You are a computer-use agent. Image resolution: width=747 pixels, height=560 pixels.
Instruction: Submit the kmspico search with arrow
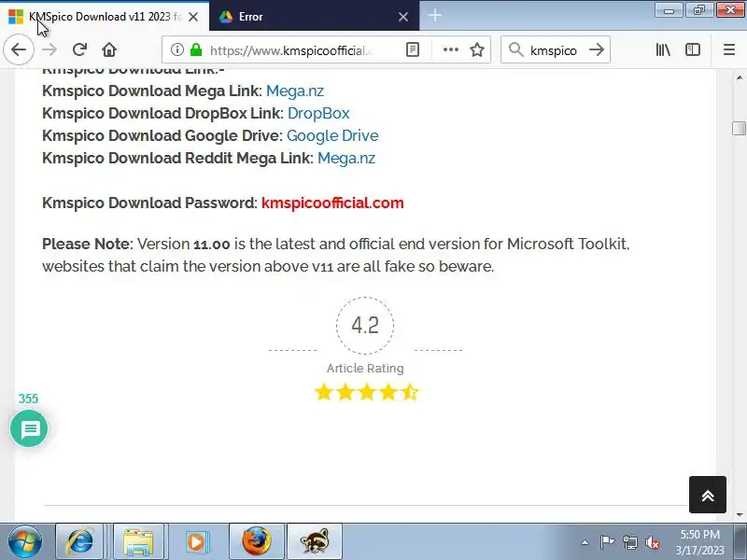point(597,49)
